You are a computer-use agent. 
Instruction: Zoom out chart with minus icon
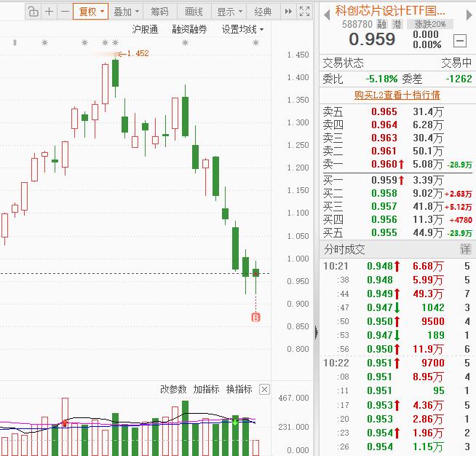[65, 12]
